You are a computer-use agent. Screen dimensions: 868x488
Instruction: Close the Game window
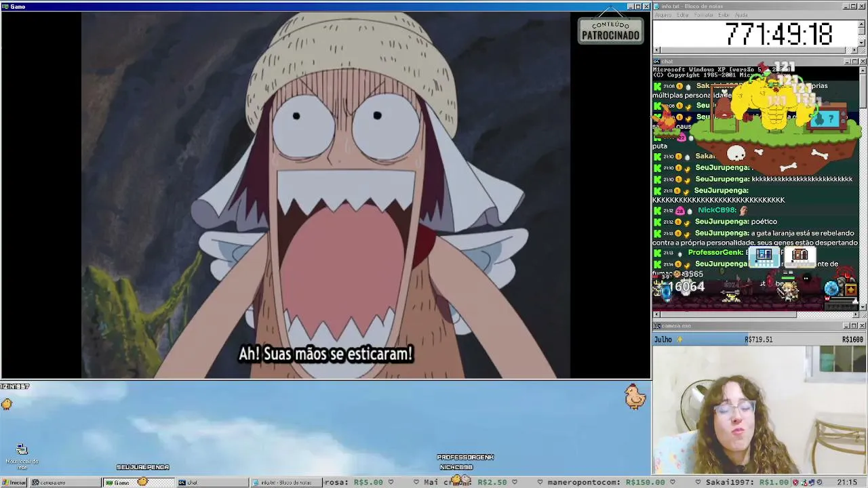[x=646, y=7]
